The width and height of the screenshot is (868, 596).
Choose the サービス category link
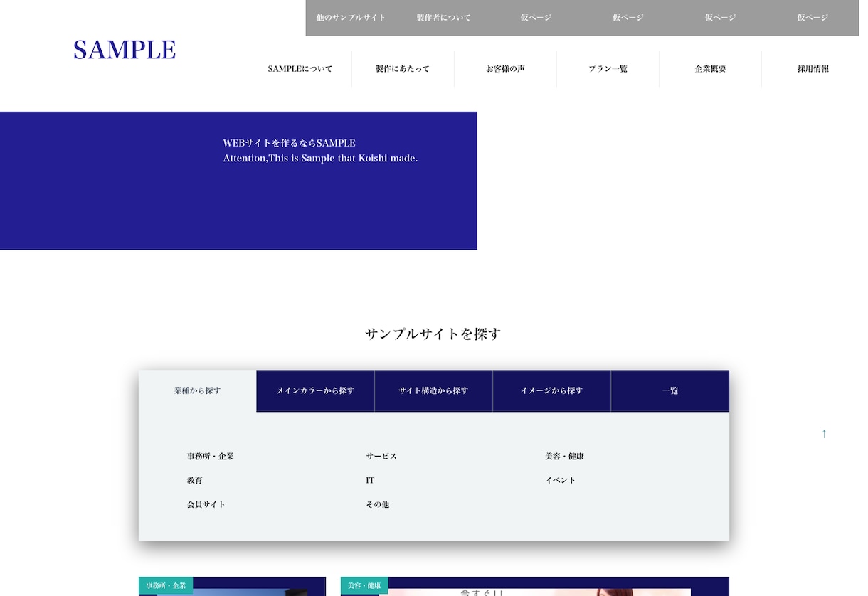381,456
